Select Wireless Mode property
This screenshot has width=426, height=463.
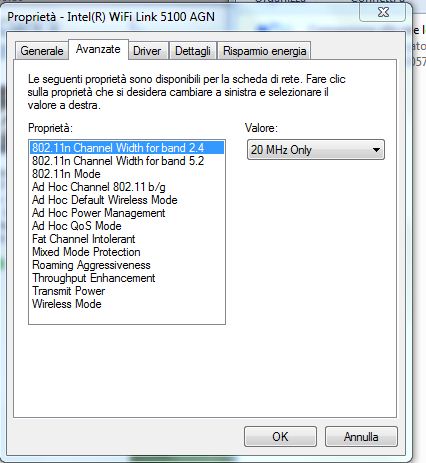click(x=127, y=304)
